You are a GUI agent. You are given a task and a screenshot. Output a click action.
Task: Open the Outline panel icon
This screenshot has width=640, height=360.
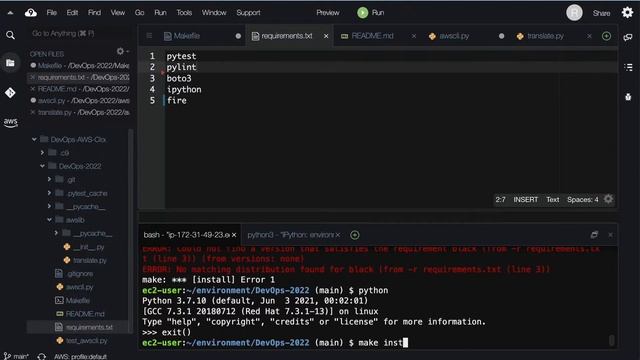[x=628, y=67]
